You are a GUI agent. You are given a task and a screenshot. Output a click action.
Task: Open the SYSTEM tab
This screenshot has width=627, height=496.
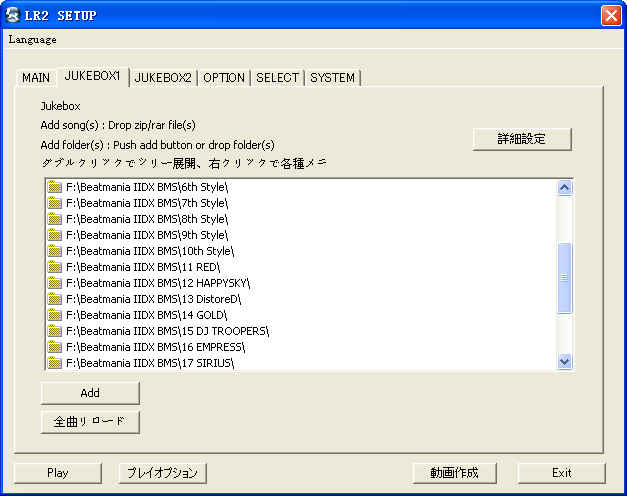[x=333, y=78]
